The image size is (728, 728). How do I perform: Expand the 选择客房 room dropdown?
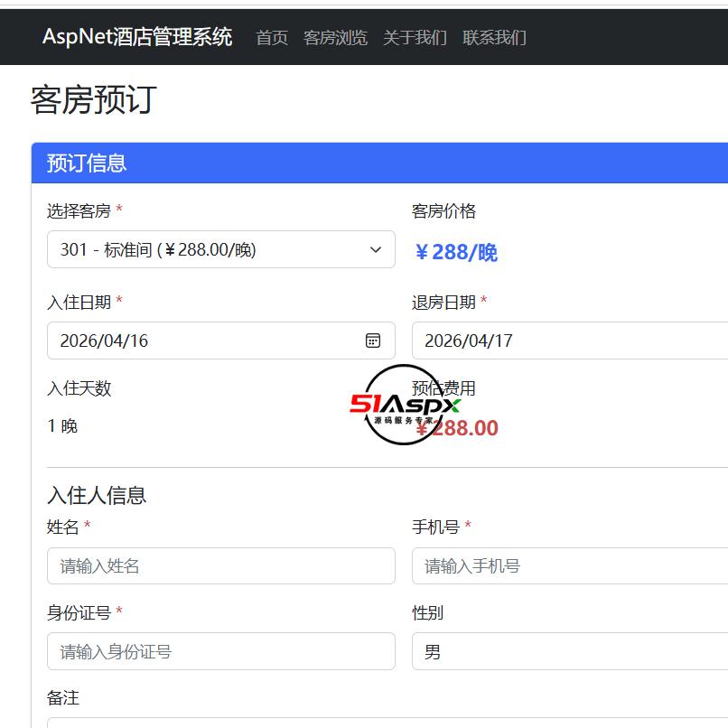tap(221, 249)
